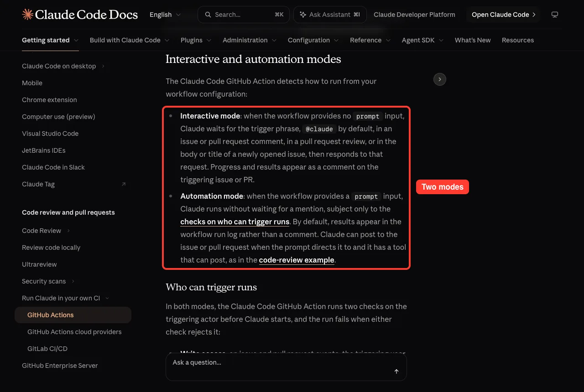Image resolution: width=584 pixels, height=392 pixels.
Task: Click the 'Who can trigger runs' heading
Action: (x=211, y=287)
